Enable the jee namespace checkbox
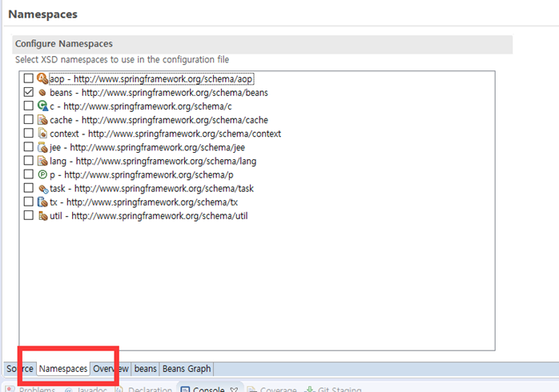This screenshot has width=559, height=392. pos(29,146)
